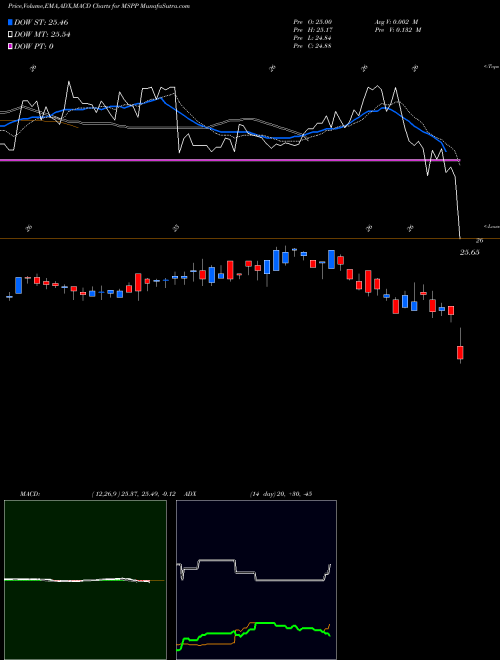Click the white DOW MT legend swatch
The width and height of the screenshot is (500, 660).
(10, 35)
